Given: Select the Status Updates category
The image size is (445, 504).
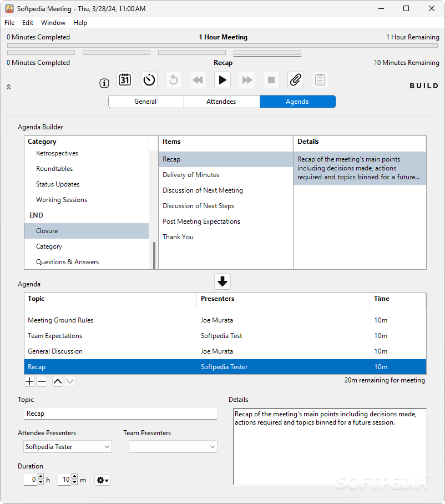Looking at the screenshot, I should (x=87, y=184).
